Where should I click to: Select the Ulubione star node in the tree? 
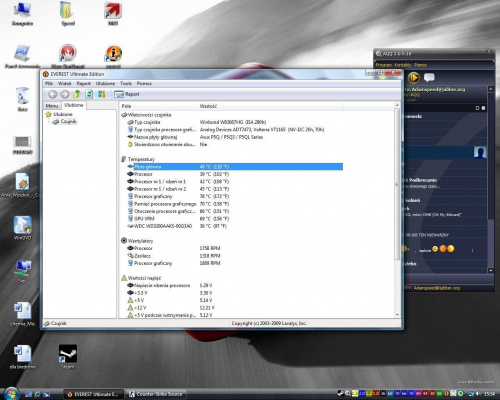pos(59,114)
